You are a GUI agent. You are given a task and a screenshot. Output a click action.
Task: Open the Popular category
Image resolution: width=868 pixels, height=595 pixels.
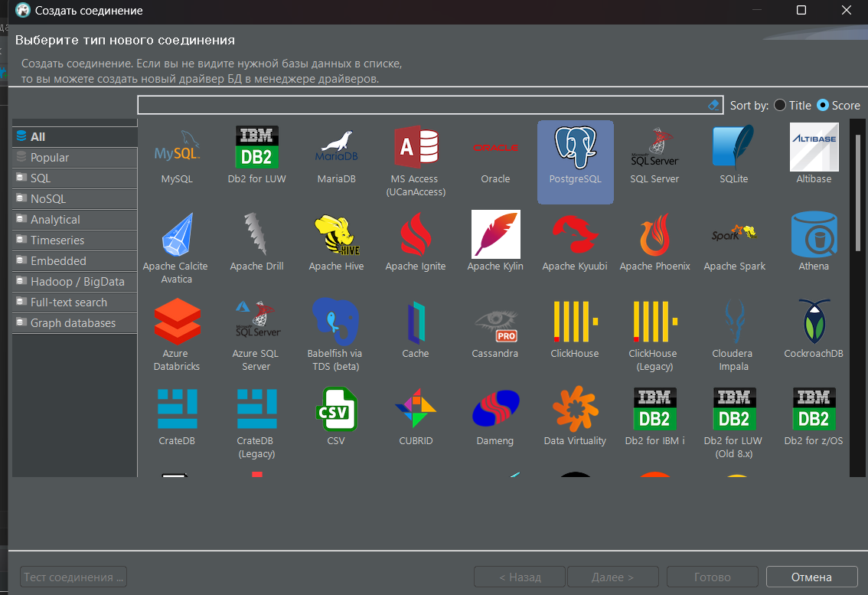75,157
